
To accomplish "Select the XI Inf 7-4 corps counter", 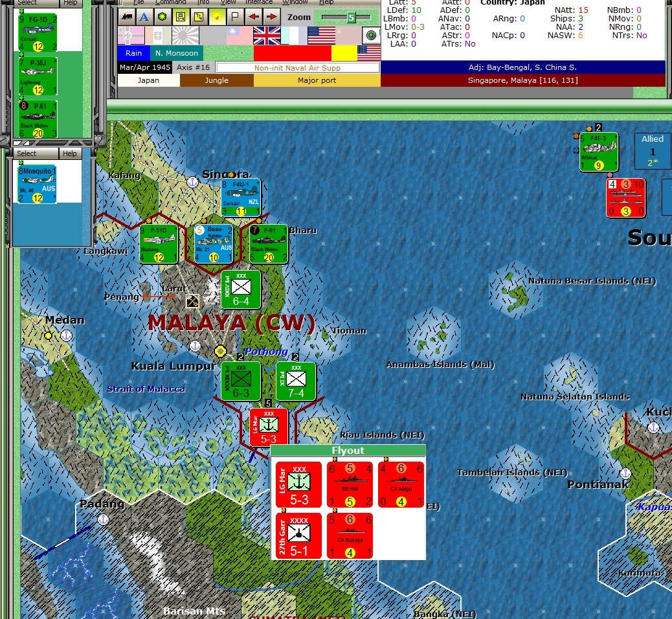I will coord(296,381).
